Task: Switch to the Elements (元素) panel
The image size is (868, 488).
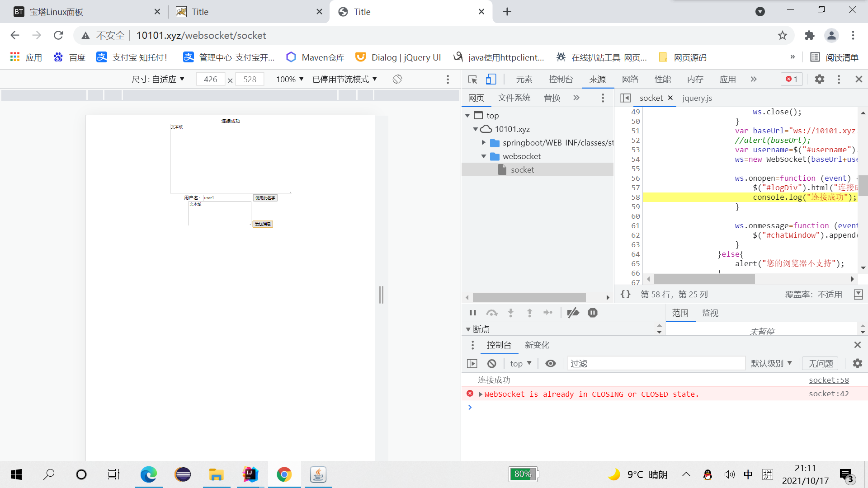Action: pos(524,79)
